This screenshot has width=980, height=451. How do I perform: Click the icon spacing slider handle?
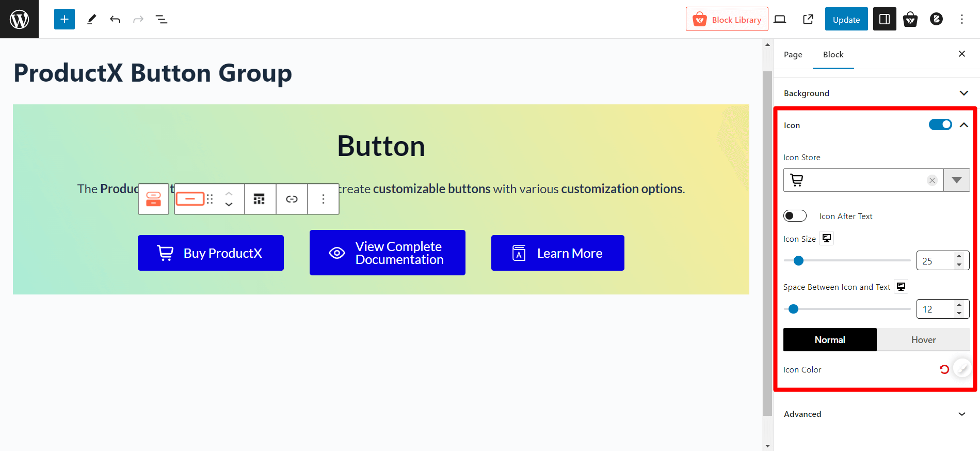pyautogui.click(x=794, y=309)
